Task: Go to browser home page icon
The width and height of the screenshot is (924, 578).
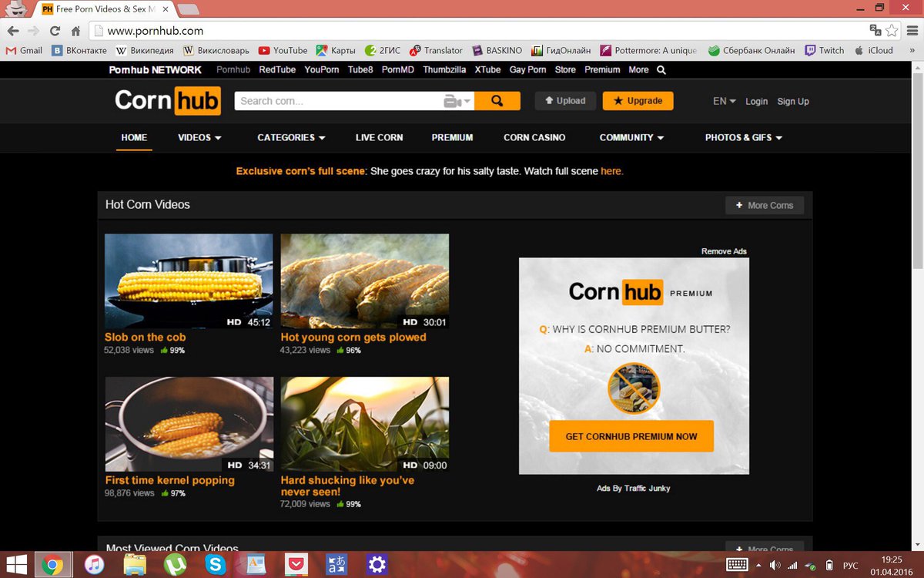Action: (x=75, y=31)
